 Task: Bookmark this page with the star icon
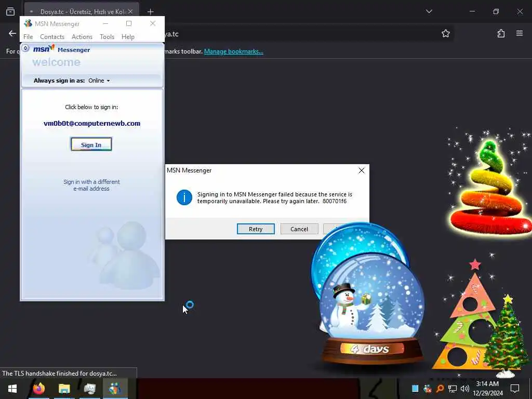(x=445, y=33)
